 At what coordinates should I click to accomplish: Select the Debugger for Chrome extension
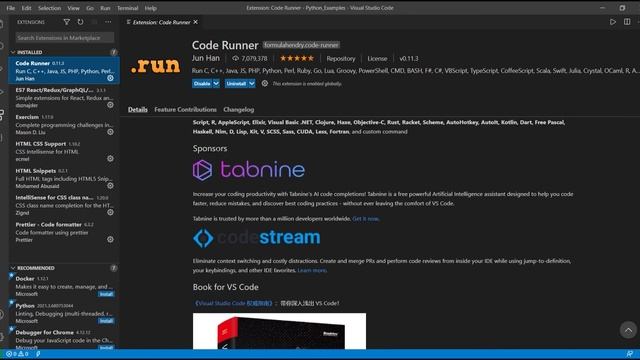[x=64, y=338]
